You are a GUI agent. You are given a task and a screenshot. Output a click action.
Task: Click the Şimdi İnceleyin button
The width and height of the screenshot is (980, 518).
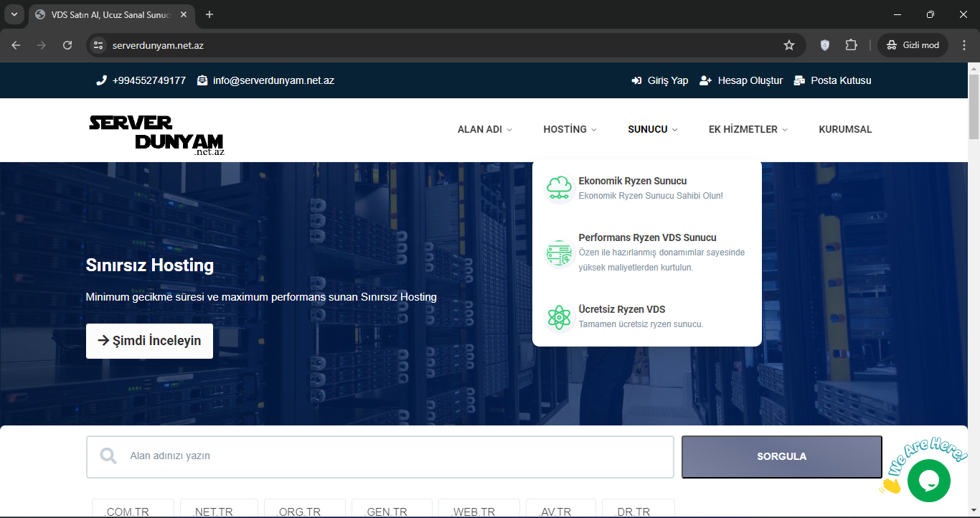(x=149, y=341)
